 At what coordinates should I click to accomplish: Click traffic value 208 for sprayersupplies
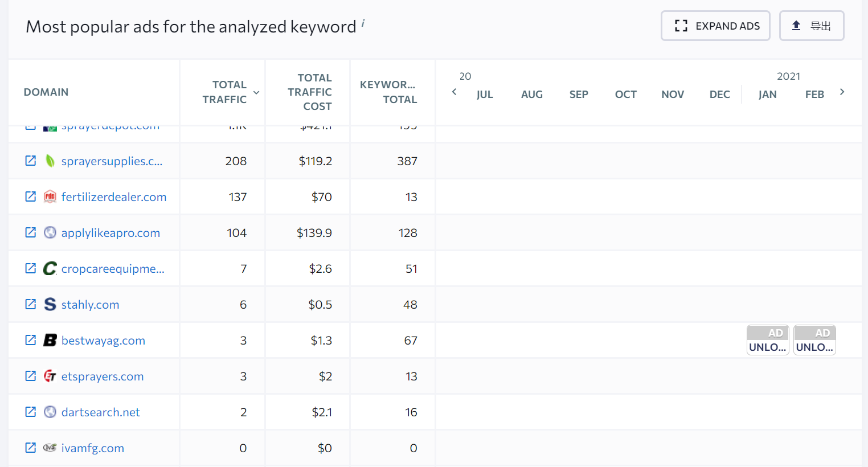236,161
